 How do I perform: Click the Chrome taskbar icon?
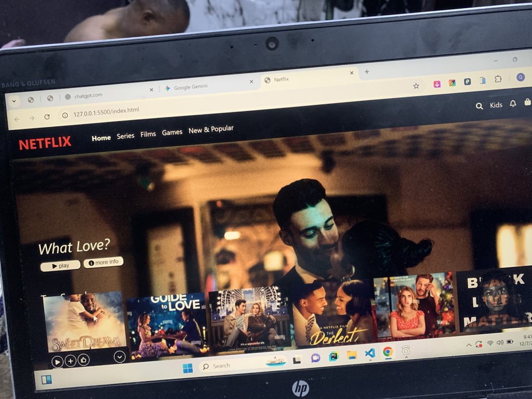[388, 352]
